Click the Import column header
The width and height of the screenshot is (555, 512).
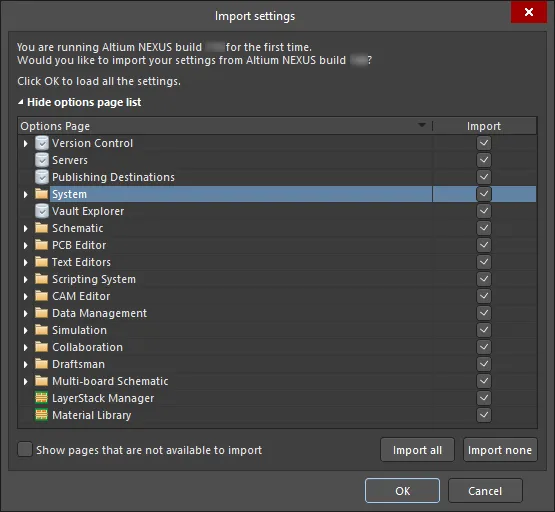[484, 126]
